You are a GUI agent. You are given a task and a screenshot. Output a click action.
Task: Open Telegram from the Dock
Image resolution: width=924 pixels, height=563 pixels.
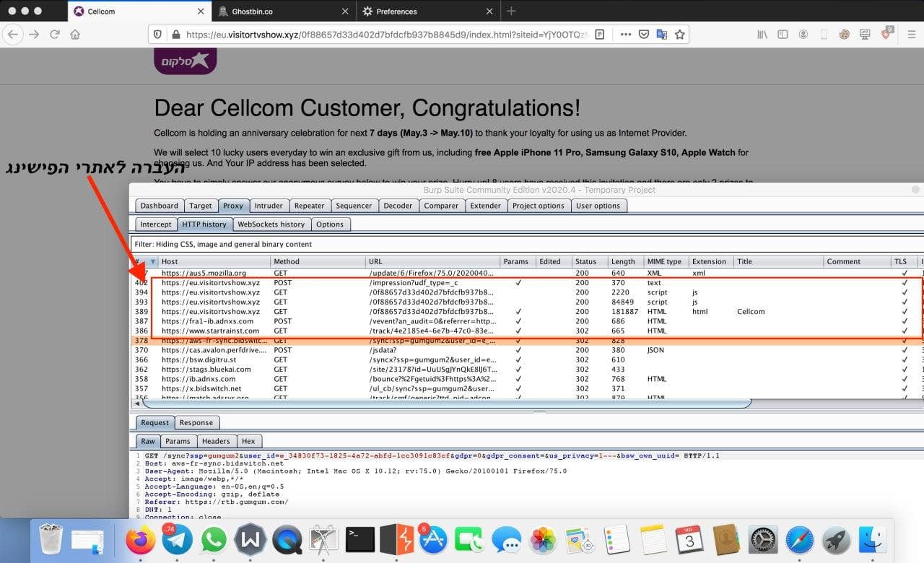point(177,539)
